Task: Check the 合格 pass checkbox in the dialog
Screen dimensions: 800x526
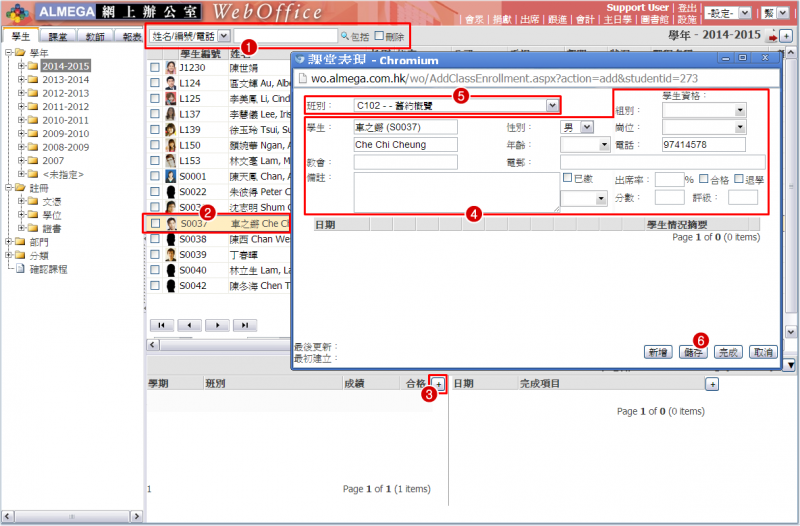Action: (704, 179)
